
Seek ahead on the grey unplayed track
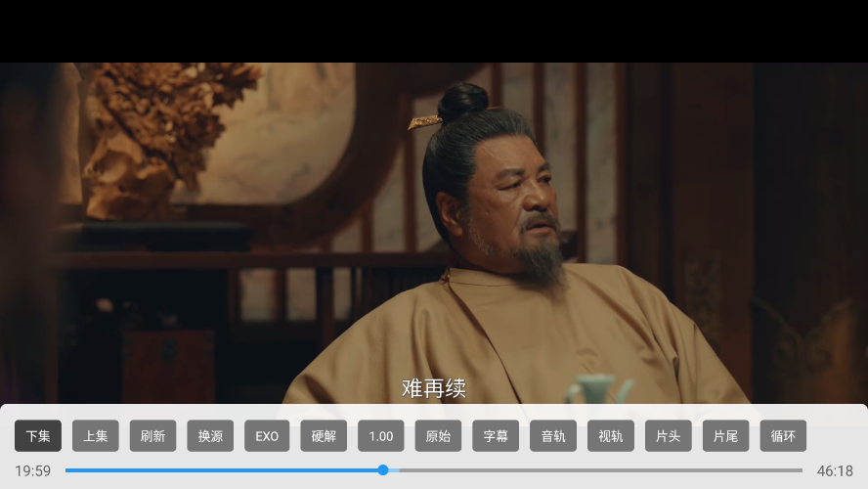point(596,470)
